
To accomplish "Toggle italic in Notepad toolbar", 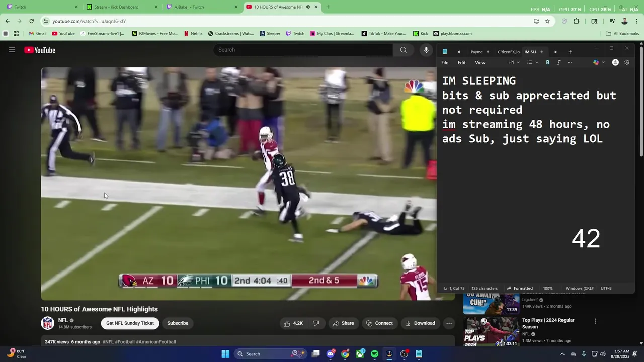I will pos(558,62).
